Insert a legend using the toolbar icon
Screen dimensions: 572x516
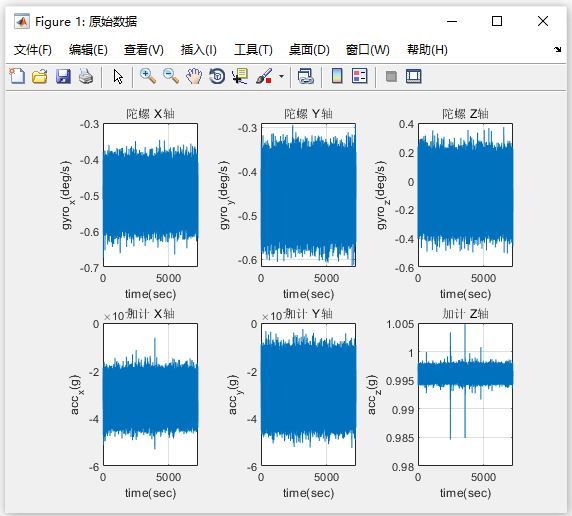(360, 76)
